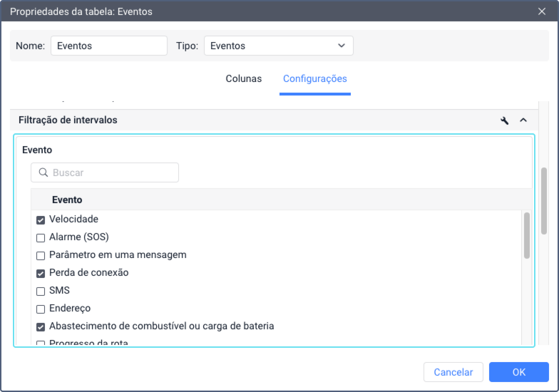Check the Progresso da rota checkbox
Screen dimensions: 559x392
[x=41, y=344]
